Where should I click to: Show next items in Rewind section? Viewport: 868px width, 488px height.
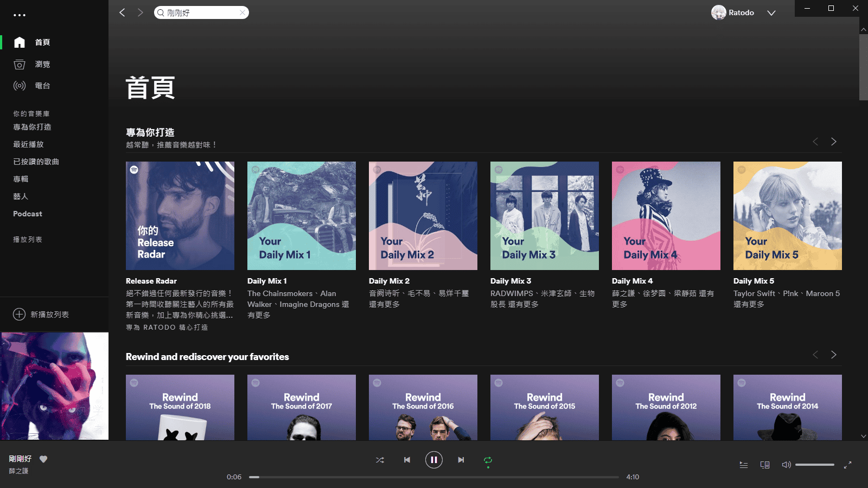pyautogui.click(x=833, y=355)
